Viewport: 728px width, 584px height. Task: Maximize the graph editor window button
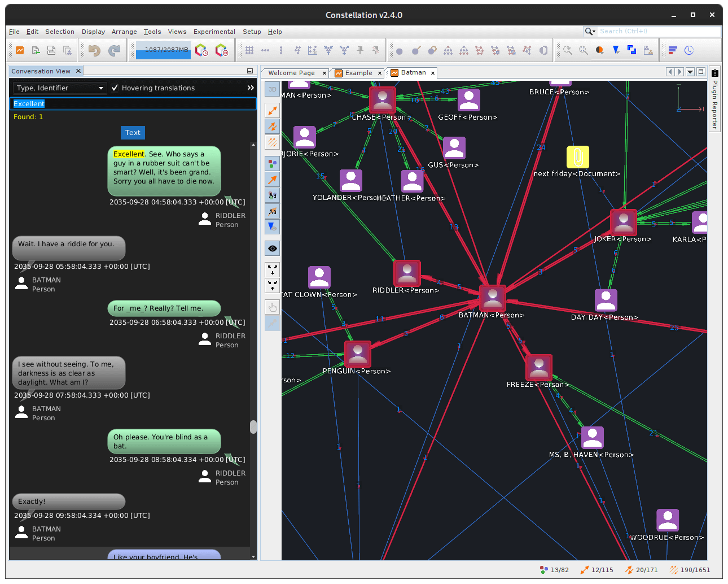[701, 72]
